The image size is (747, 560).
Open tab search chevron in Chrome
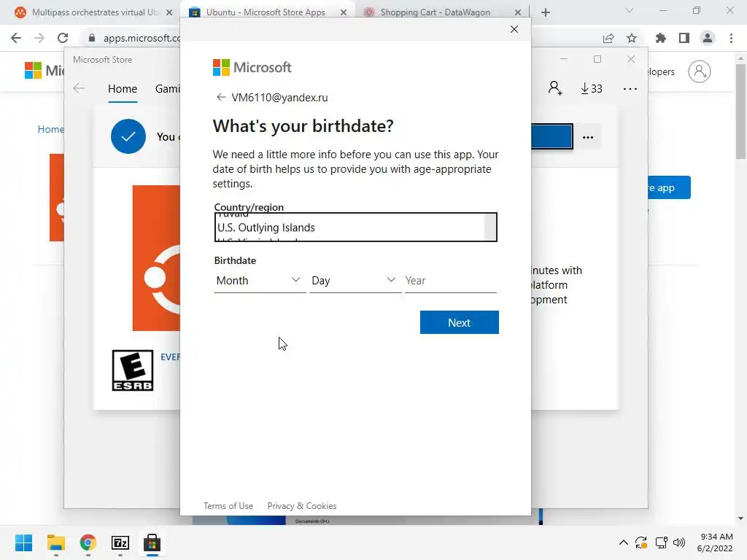pos(630,10)
